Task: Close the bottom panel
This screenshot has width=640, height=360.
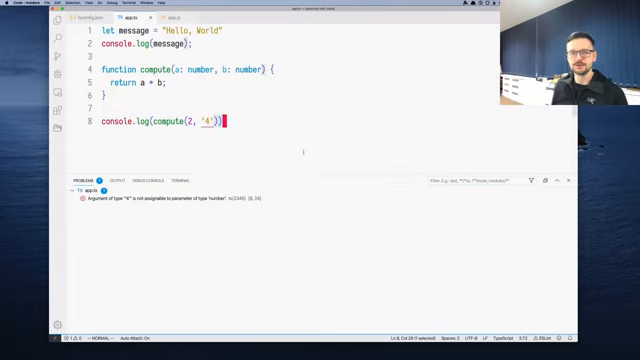Action: tap(568, 180)
